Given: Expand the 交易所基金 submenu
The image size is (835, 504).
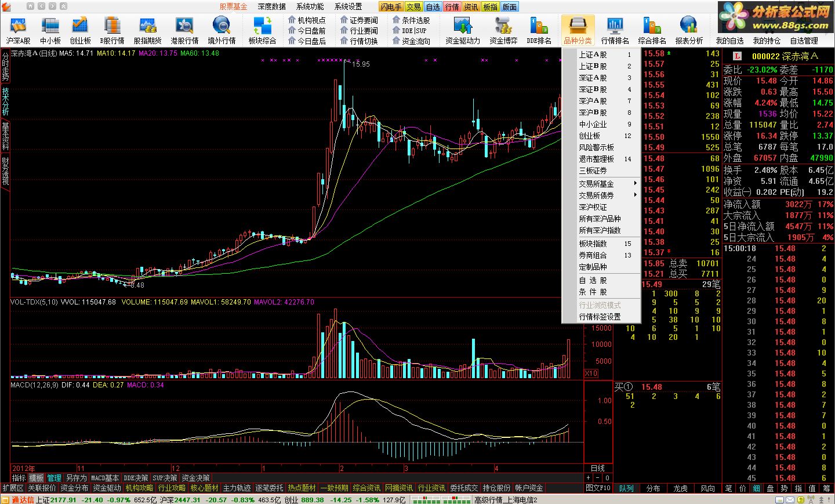Looking at the screenshot, I should click(601, 184).
